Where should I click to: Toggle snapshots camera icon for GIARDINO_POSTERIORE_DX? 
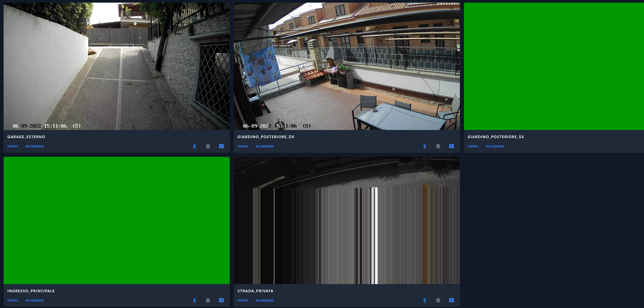click(451, 146)
